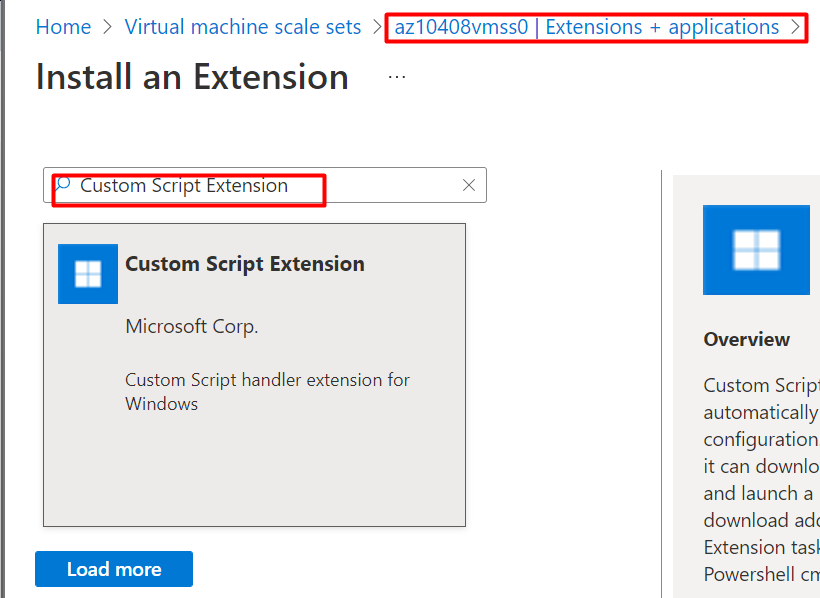Click the Windows logo icon on extension card
820x598 pixels.
[x=88, y=274]
